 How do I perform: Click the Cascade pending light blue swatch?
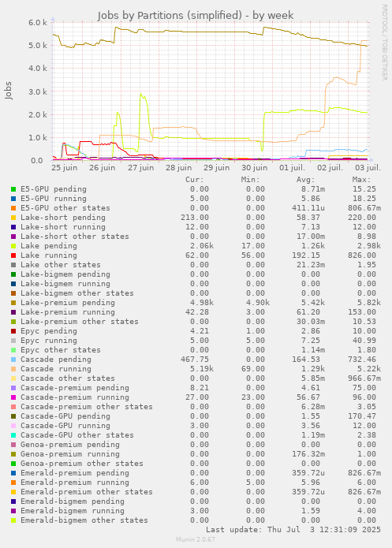pyautogui.click(x=13, y=360)
